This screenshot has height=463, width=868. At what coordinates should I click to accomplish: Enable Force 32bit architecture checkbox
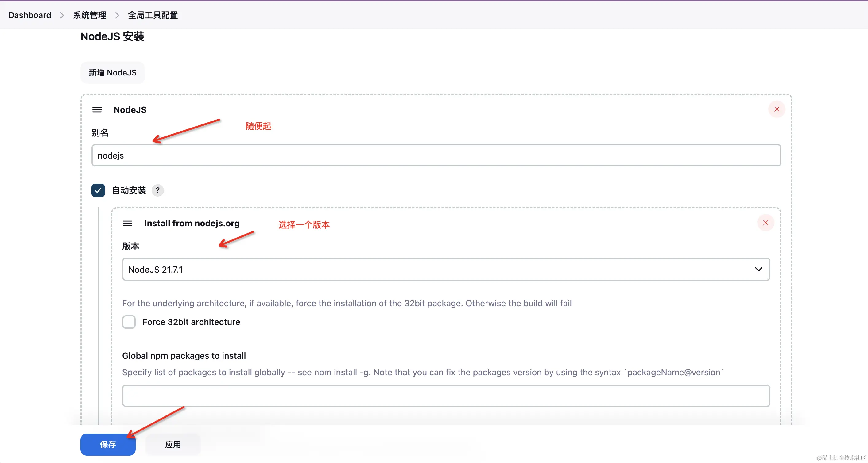(129, 322)
